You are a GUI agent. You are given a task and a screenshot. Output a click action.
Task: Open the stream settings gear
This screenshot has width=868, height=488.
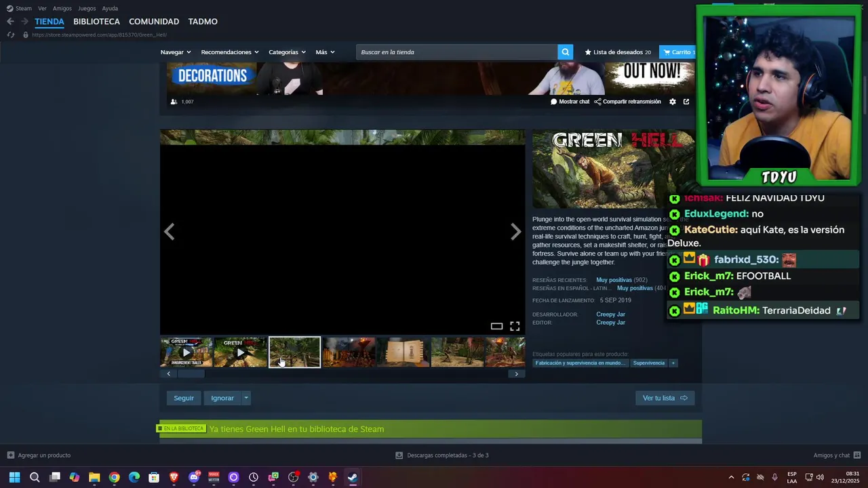coord(673,102)
